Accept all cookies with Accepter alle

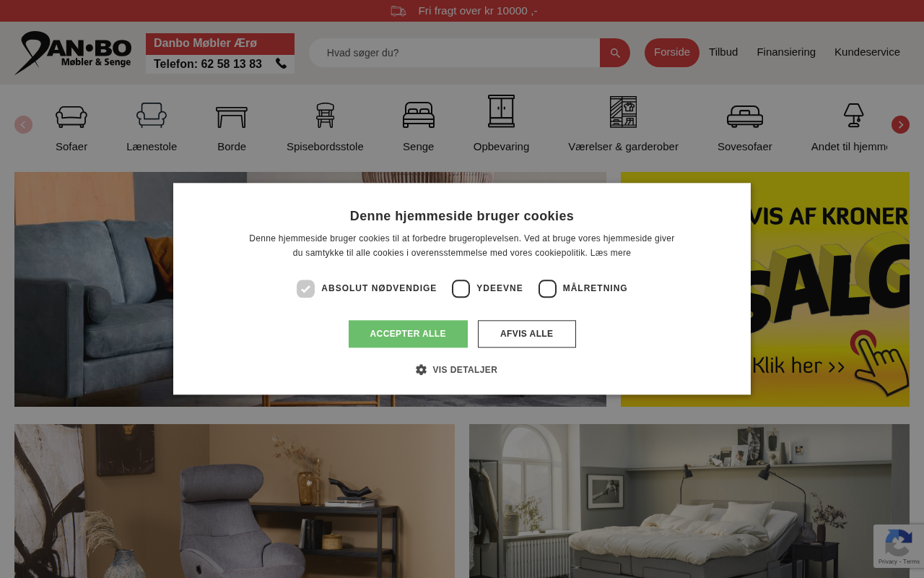(x=408, y=334)
